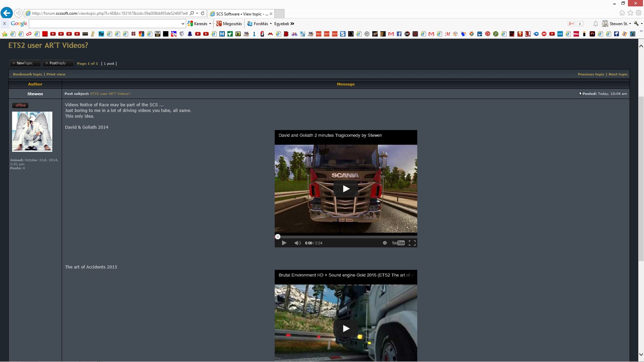Open a new blank tab
644x362 pixels.
click(279, 14)
